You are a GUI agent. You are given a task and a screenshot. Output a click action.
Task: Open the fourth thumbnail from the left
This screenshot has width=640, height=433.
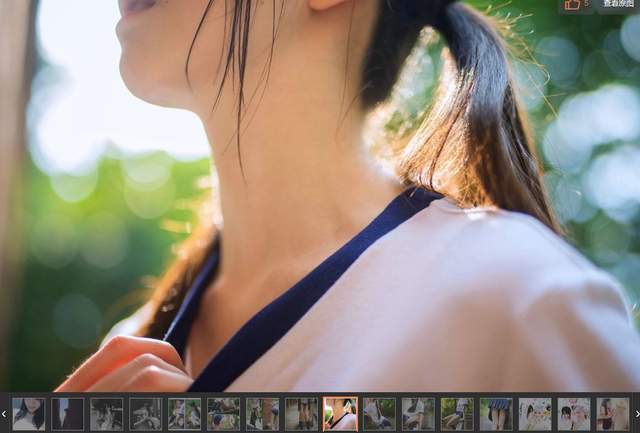click(146, 413)
